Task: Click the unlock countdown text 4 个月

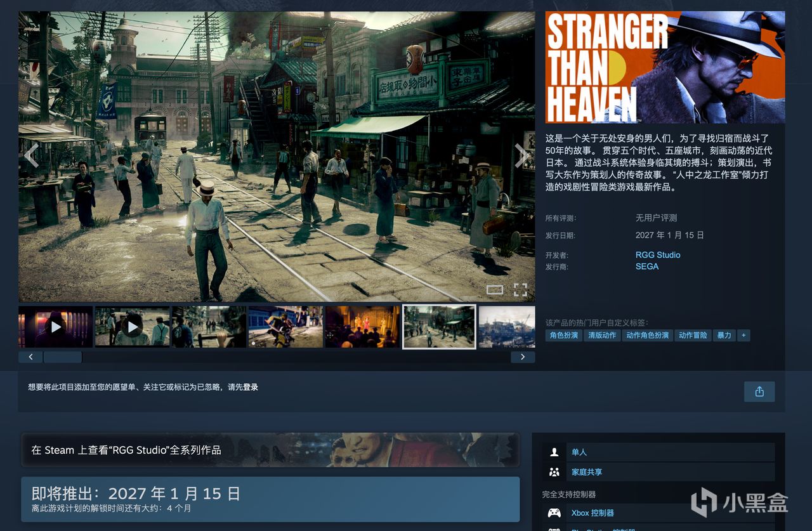Action: coord(179,508)
